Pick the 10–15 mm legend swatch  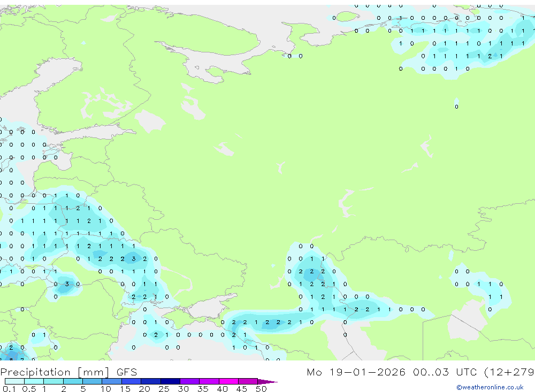click(x=112, y=381)
